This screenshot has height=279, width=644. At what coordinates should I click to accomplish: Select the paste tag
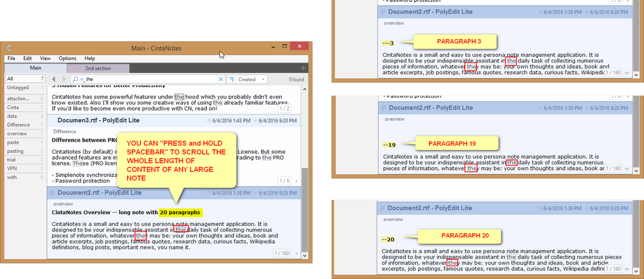point(25,142)
